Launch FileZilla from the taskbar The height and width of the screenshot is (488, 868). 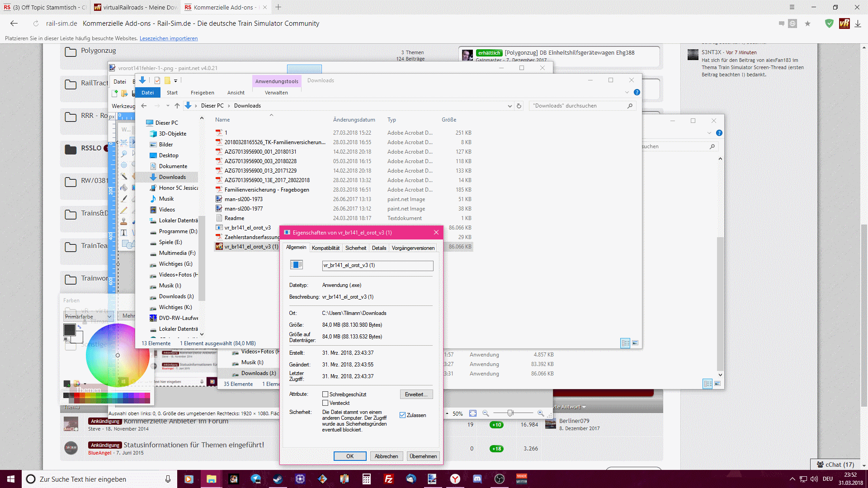(388, 479)
